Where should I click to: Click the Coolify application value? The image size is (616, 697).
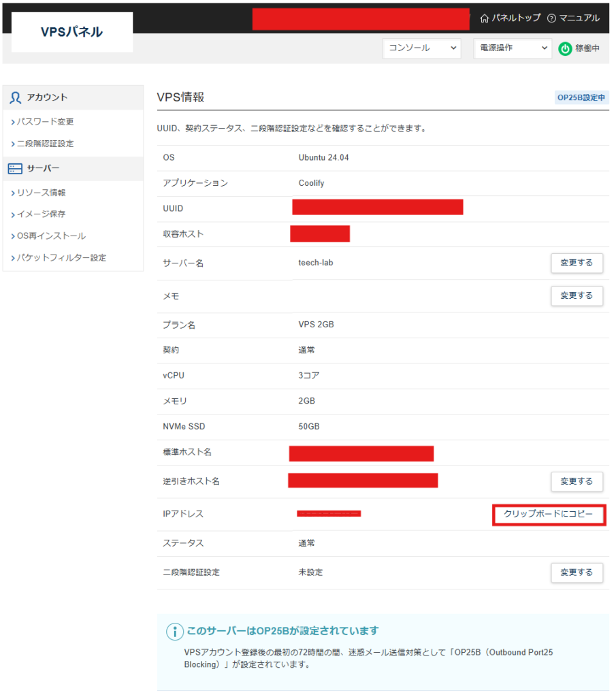311,183
